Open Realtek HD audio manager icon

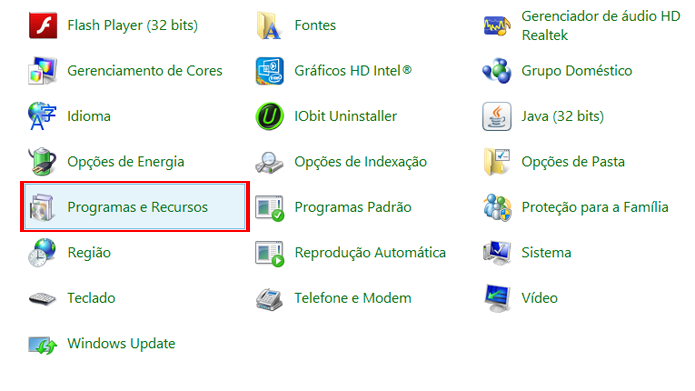point(497,26)
